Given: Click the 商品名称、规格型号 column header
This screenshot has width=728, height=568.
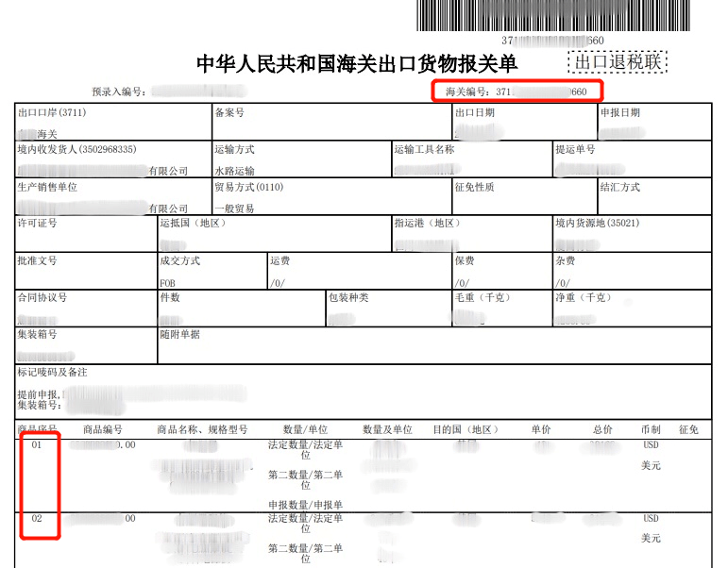Looking at the screenshot, I should [202, 429].
